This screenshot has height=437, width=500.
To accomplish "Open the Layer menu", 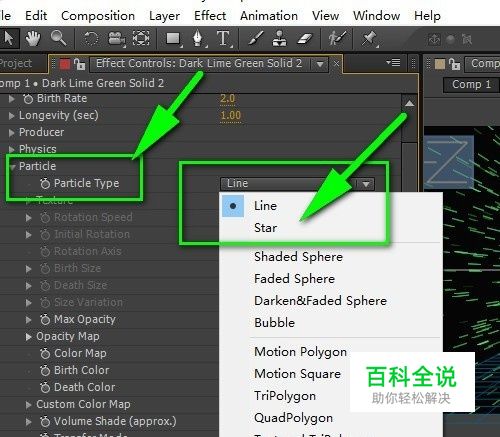I will (164, 16).
